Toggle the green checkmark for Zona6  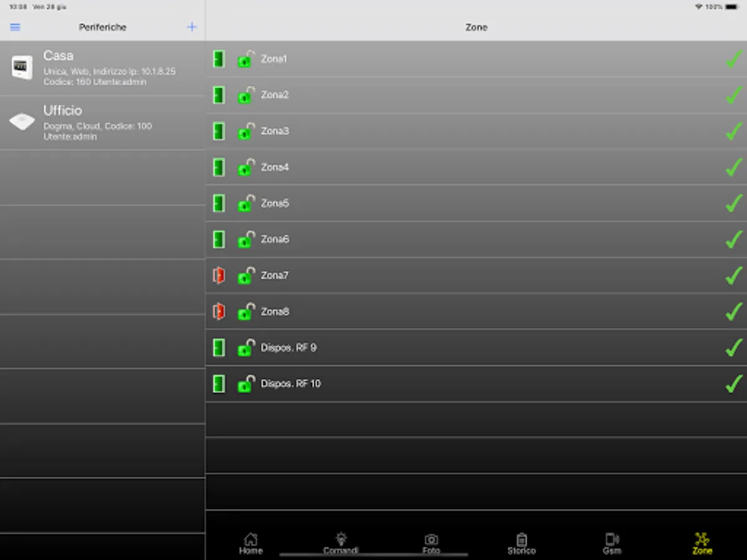click(735, 239)
